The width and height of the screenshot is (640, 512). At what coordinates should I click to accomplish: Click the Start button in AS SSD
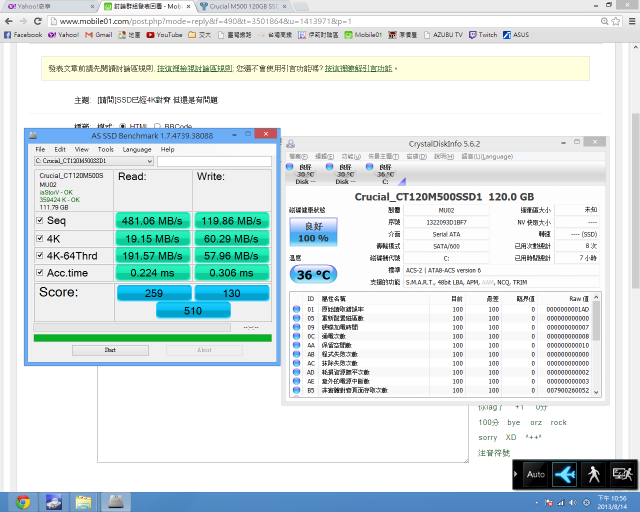[110, 350]
